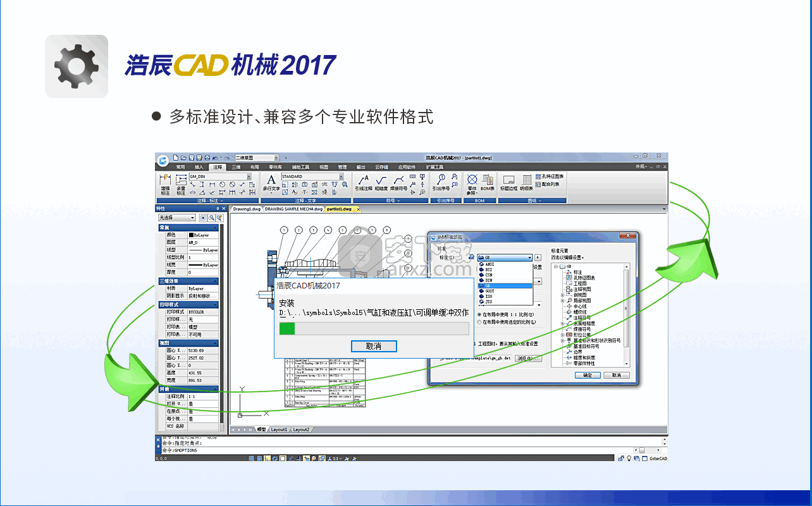Switch to the Drawing1.dwg document tab
The width and height of the screenshot is (812, 506).
247,208
